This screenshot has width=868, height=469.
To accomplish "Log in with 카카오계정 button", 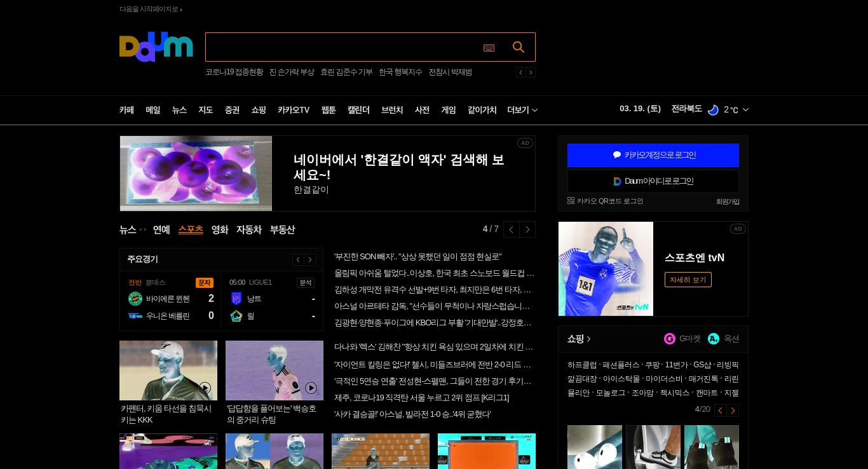I will 653,155.
